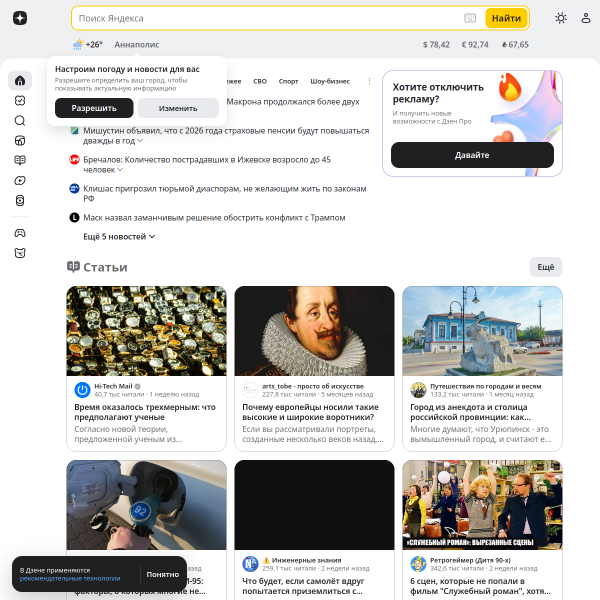The height and width of the screenshot is (600, 600).
Task: Expand the Мишустин news item chevron
Action: pos(140,141)
